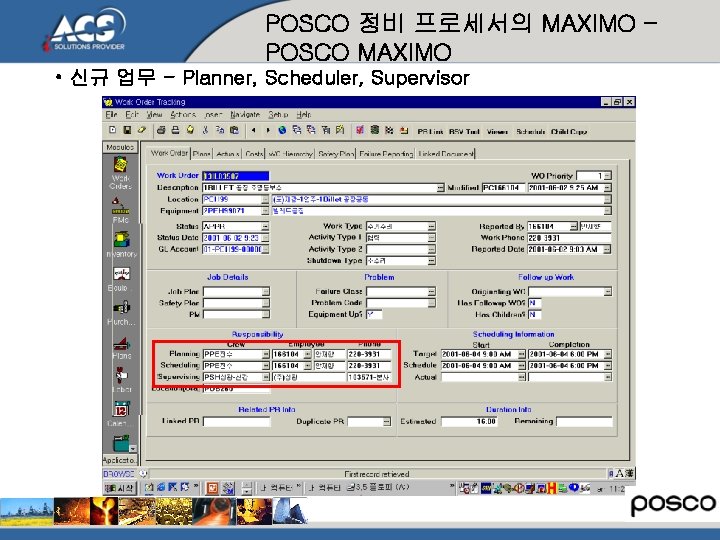Click the red H system tray icon

click(552, 488)
